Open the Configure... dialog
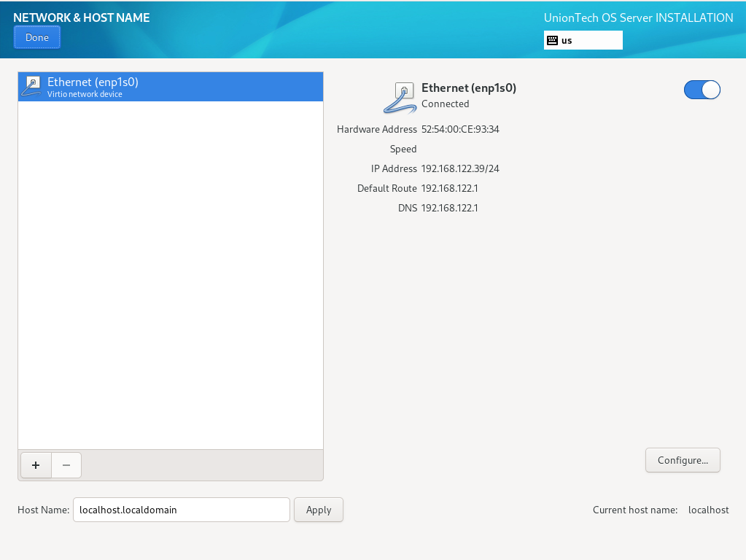This screenshot has width=746, height=560. [x=683, y=460]
